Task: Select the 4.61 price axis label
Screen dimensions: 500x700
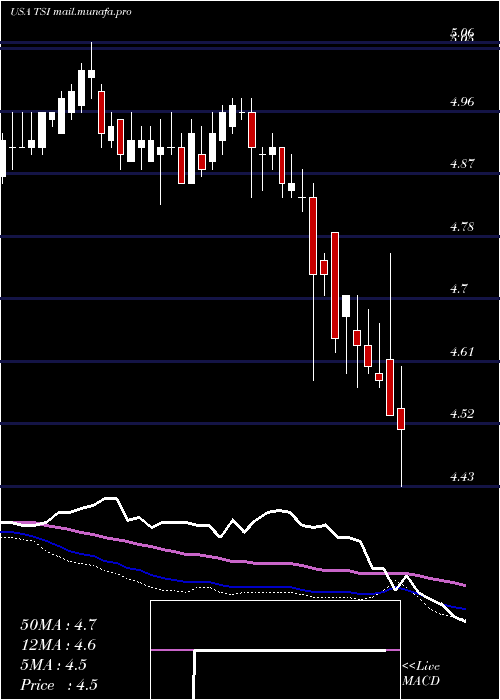Action: point(462,351)
